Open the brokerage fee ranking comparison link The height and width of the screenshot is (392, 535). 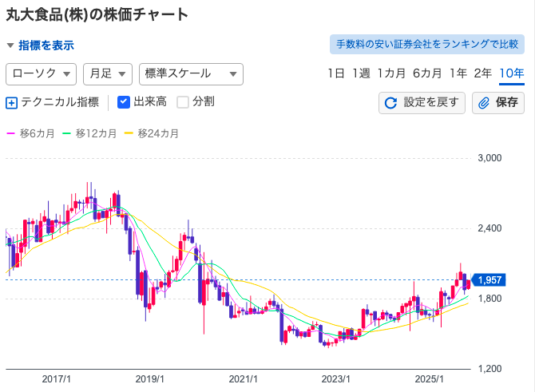(x=427, y=44)
